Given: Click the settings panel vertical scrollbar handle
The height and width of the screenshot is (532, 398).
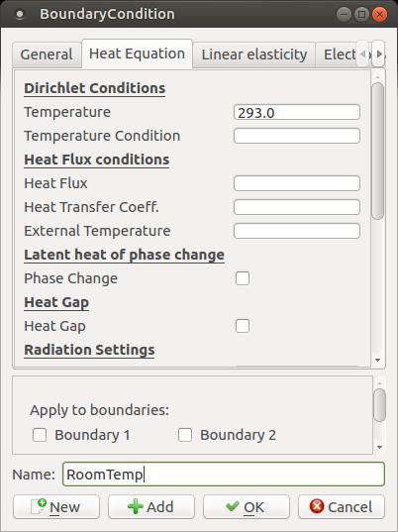Looking at the screenshot, I should [x=378, y=152].
